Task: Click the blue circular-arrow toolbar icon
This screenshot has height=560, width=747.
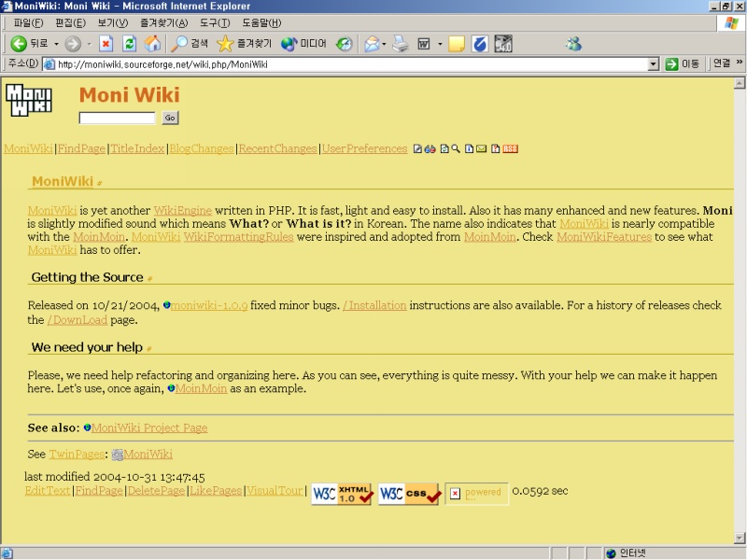Action: (480, 44)
